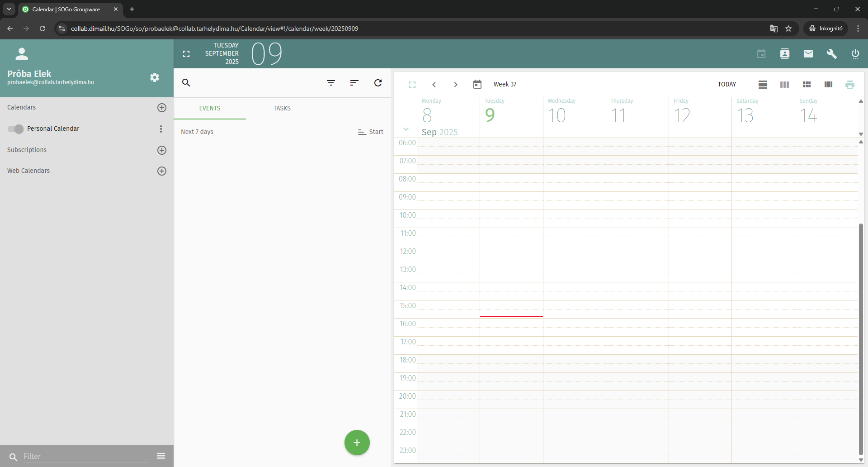The width and height of the screenshot is (868, 467).
Task: Toggle the Personal Calendar switch
Action: click(x=15, y=129)
